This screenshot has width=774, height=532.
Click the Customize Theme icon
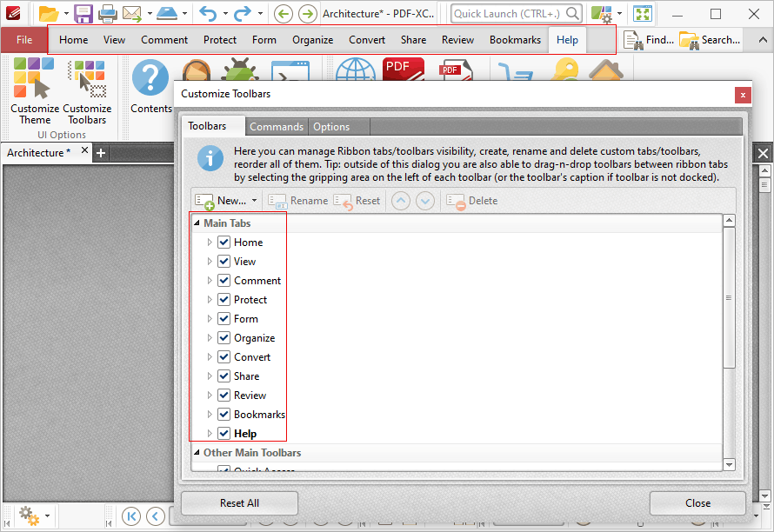click(34, 78)
